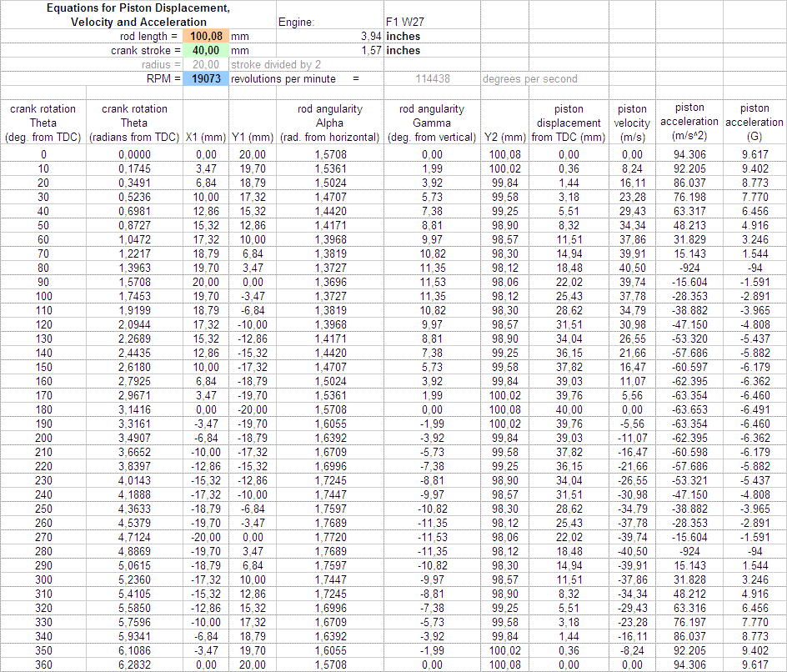This screenshot has height=672, width=787.
Task: Click the 'degrees per second' label
Action: [530, 79]
